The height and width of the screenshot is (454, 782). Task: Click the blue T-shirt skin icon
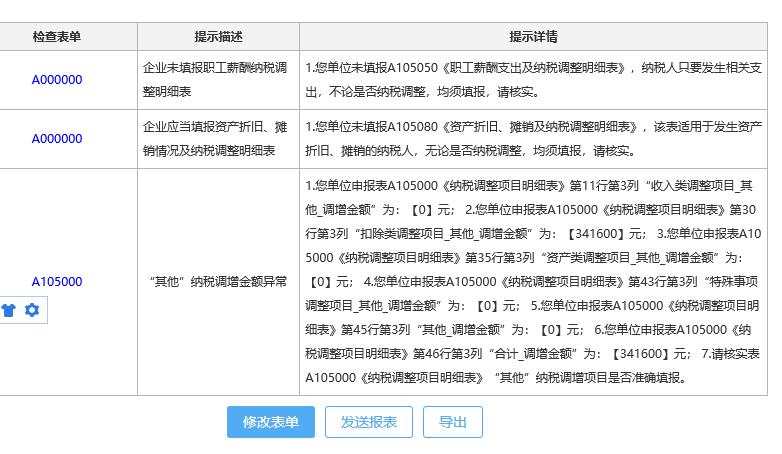pos(10,310)
